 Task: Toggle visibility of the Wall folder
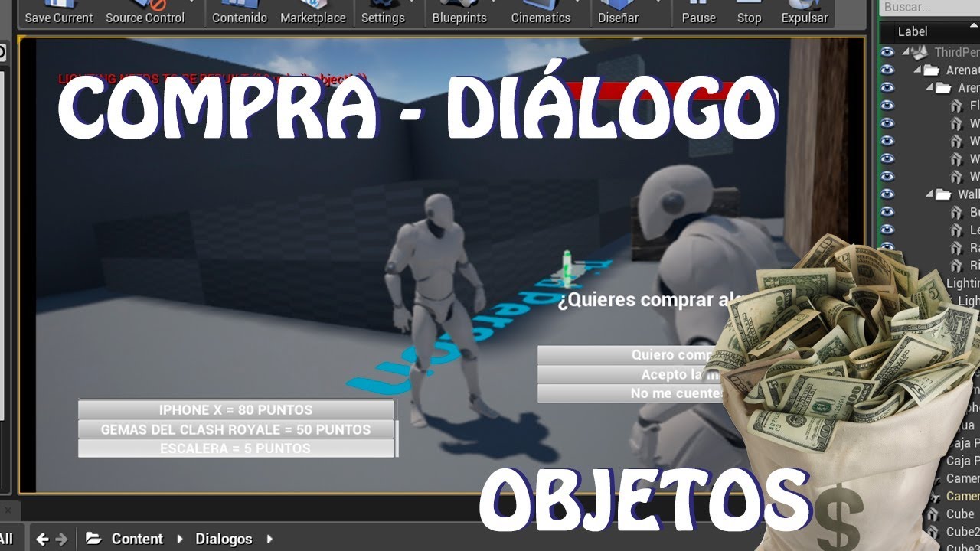point(887,194)
